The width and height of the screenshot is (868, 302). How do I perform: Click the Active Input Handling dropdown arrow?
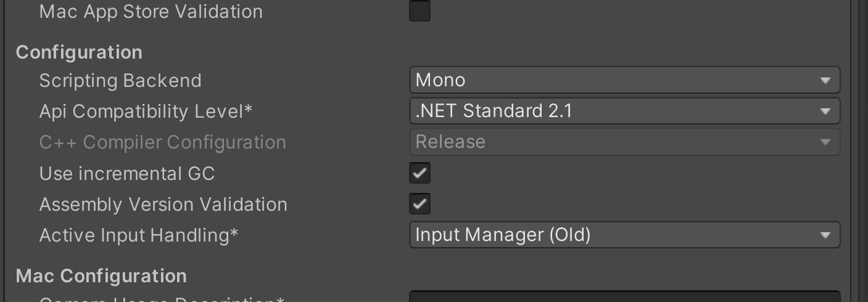[x=825, y=235]
